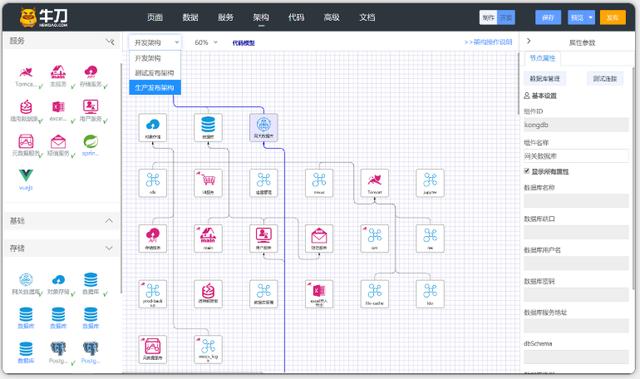Select the green Spring icon in palette
Screen dimensions: 640x379
point(91,142)
